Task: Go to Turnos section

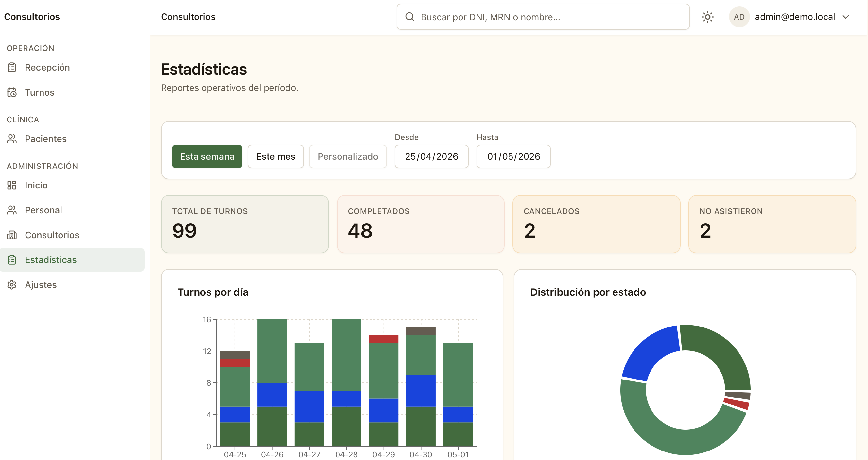Action: (72, 92)
